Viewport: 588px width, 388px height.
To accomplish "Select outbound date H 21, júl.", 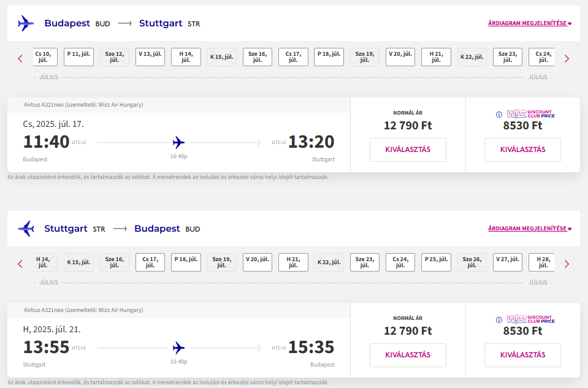I will point(436,57).
